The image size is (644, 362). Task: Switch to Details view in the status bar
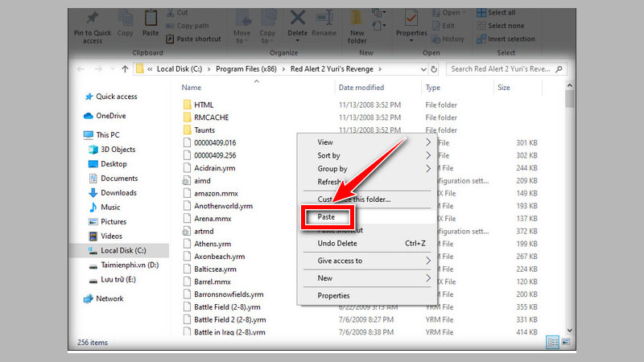coord(552,342)
